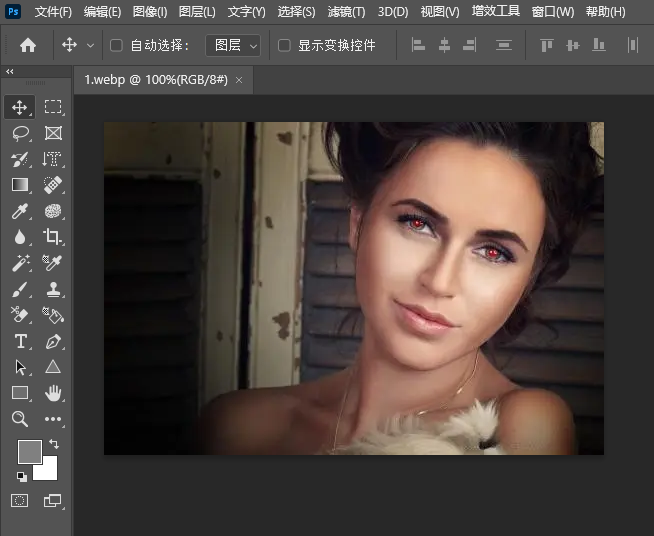Enable the 显示变换控件 checkbox

point(284,45)
